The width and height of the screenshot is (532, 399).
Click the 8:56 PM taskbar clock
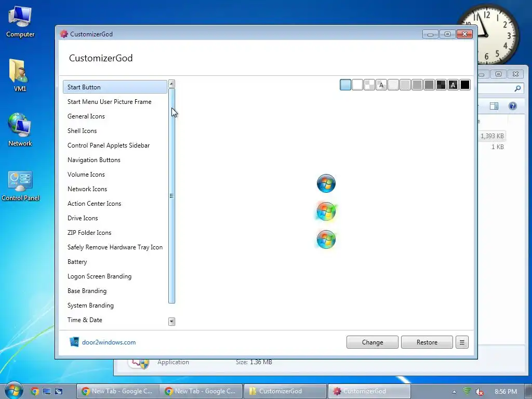[x=506, y=392]
